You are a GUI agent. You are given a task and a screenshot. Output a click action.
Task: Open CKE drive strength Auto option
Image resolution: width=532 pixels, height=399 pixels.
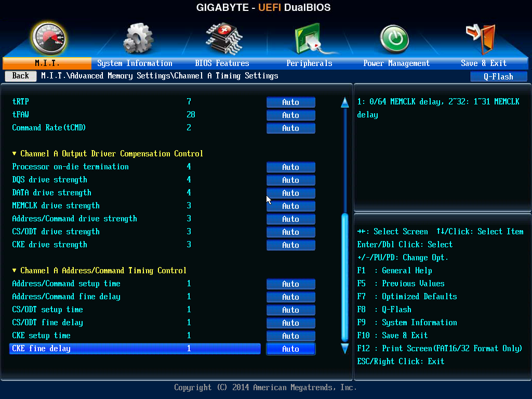pos(291,245)
